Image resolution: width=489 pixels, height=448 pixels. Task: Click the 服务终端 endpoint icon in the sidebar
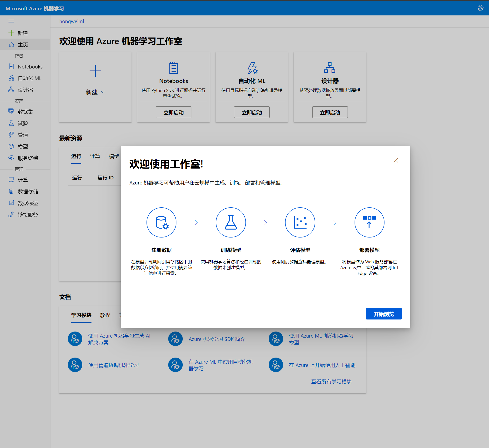point(11,158)
